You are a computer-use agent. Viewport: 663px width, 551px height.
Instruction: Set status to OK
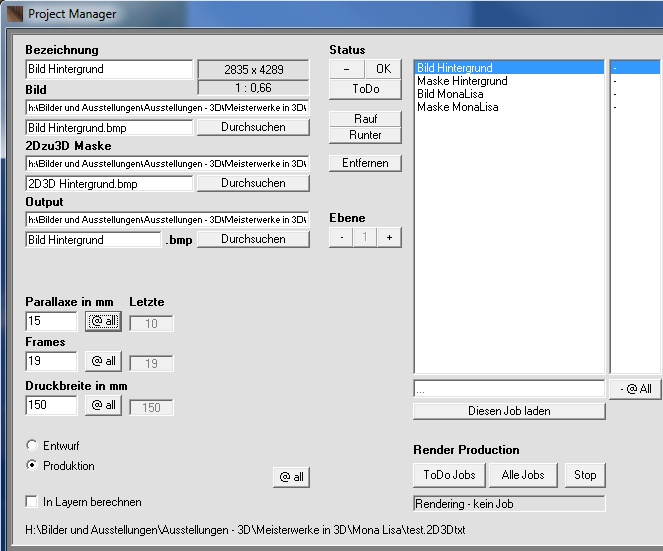(x=383, y=69)
